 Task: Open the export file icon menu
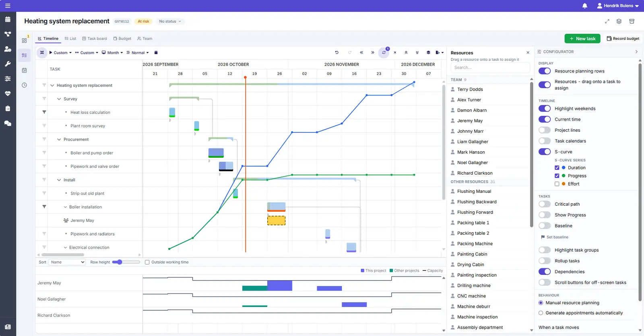tap(440, 52)
